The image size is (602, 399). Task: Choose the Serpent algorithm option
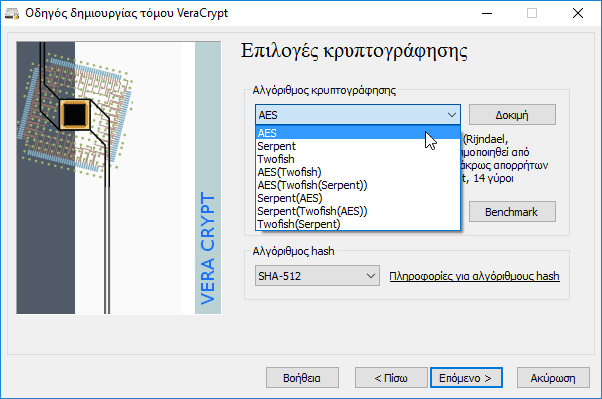pos(357,146)
